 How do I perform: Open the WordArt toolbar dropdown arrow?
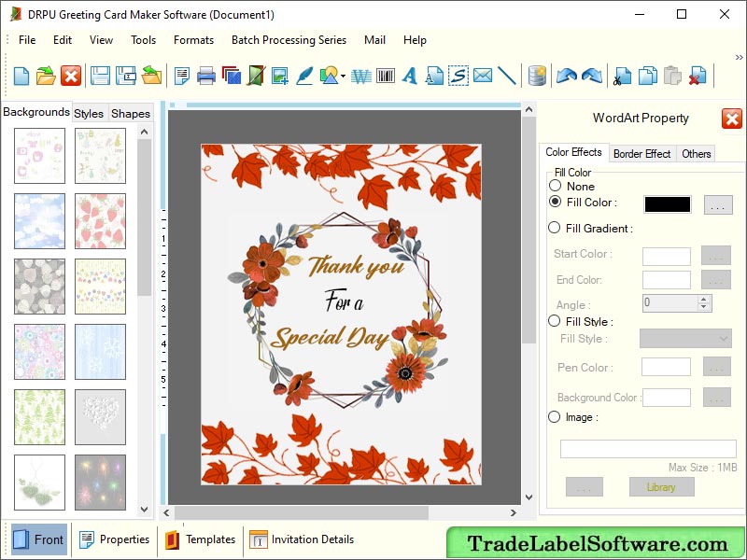coord(342,77)
